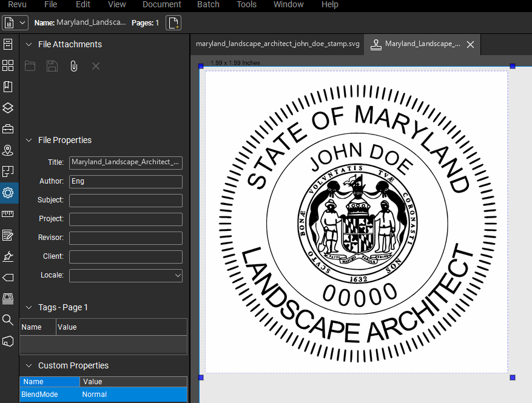Select the Properties gear panel icon
Screen dimensions: 532x403
point(8,193)
